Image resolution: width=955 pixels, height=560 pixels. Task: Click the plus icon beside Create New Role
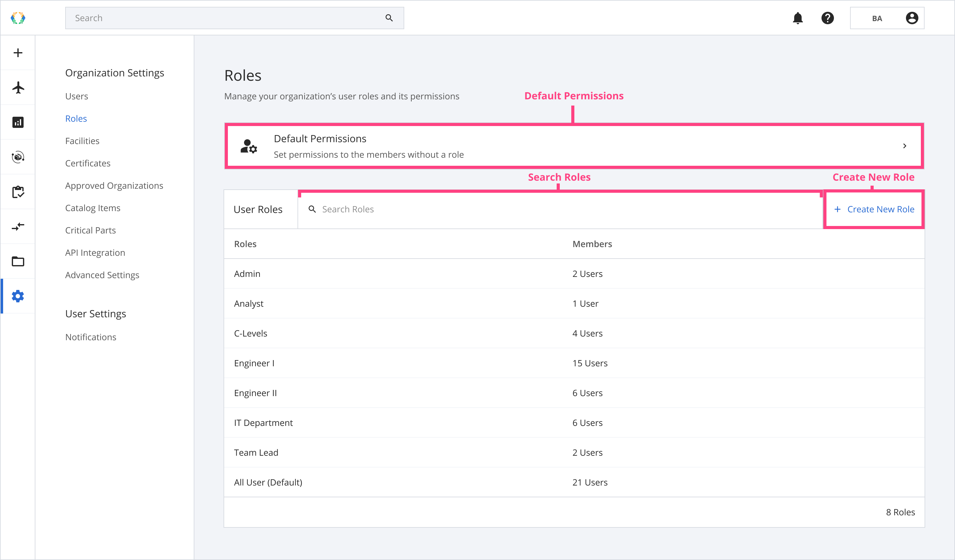(x=838, y=209)
